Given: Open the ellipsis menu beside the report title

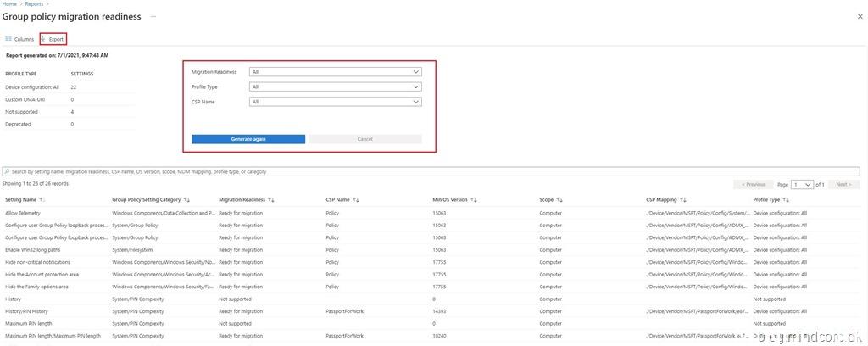Looking at the screenshot, I should (x=153, y=16).
